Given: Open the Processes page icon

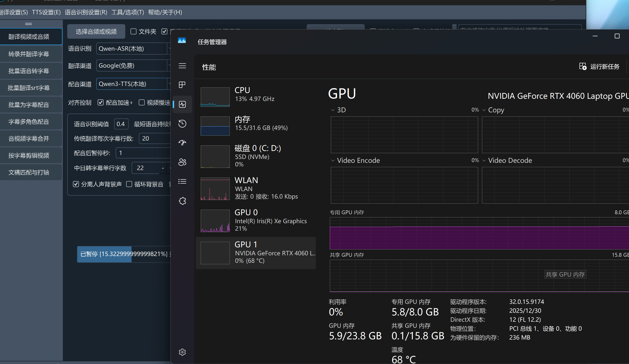Looking at the screenshot, I should (182, 85).
